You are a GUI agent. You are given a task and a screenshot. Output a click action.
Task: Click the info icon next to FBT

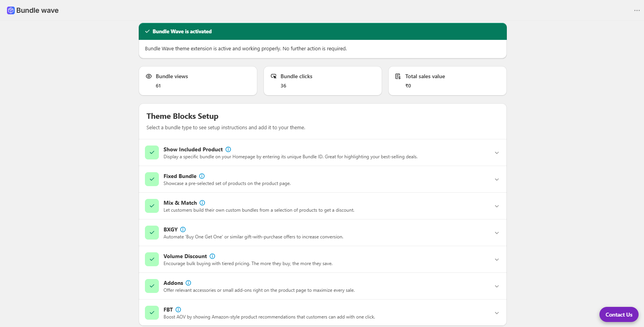(x=178, y=310)
